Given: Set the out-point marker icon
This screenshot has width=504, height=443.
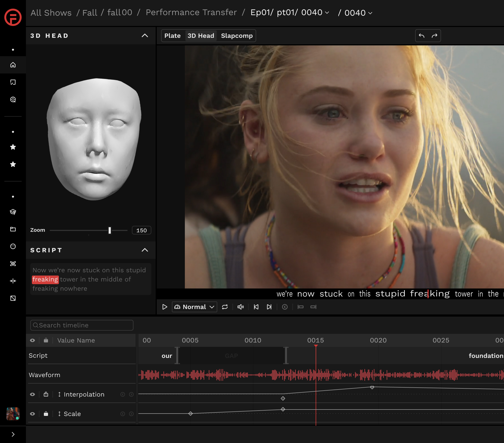Looking at the screenshot, I should (x=313, y=307).
